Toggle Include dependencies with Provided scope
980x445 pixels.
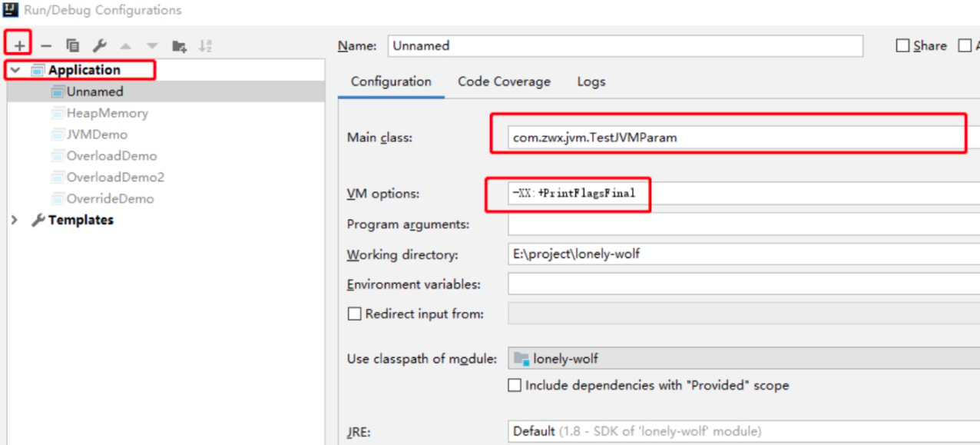pyautogui.click(x=515, y=385)
